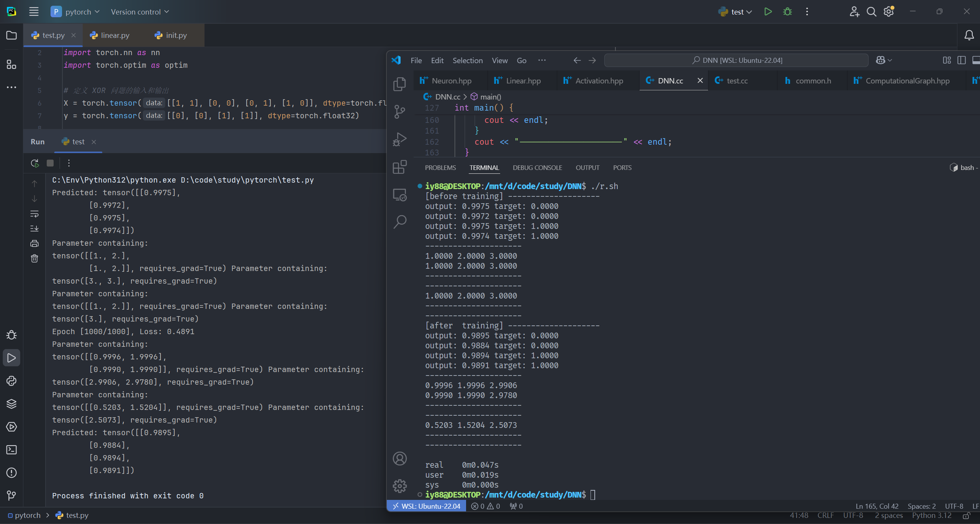Screen dimensions: 980x524
Task: Click PyCharm Rerun test button
Action: 35,163
